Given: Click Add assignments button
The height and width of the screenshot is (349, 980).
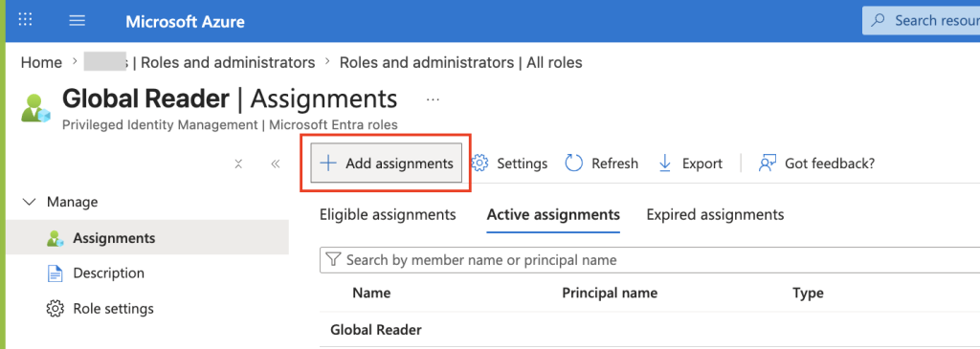Looking at the screenshot, I should tap(387, 164).
